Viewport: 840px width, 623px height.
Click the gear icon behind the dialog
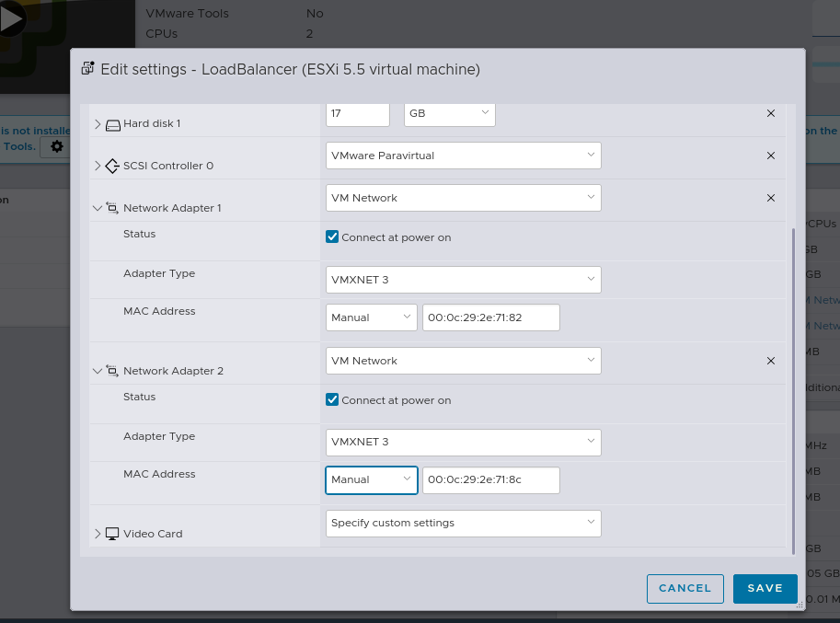click(x=57, y=146)
